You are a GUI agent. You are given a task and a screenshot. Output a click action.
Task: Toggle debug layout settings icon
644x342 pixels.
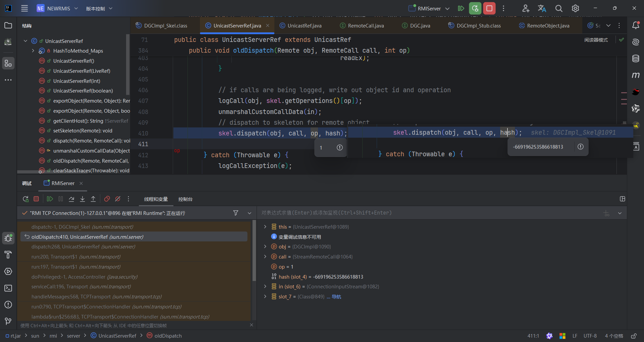click(623, 199)
